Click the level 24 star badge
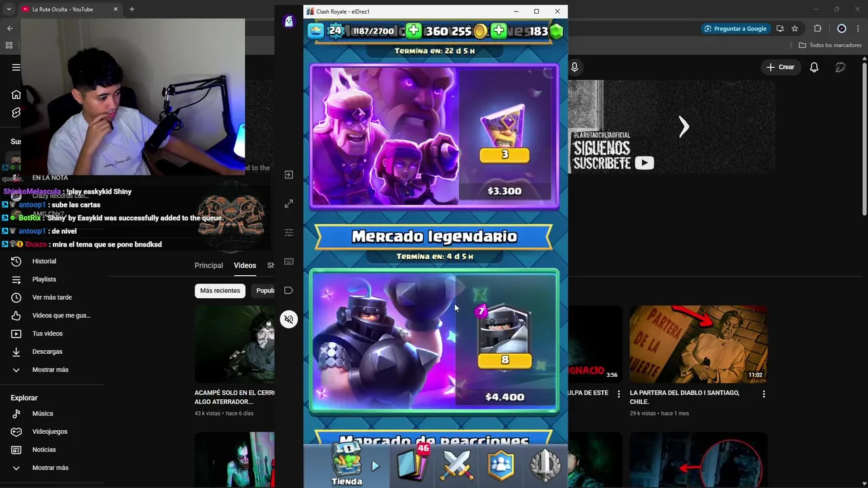This screenshot has width=868, height=488. coord(335,30)
